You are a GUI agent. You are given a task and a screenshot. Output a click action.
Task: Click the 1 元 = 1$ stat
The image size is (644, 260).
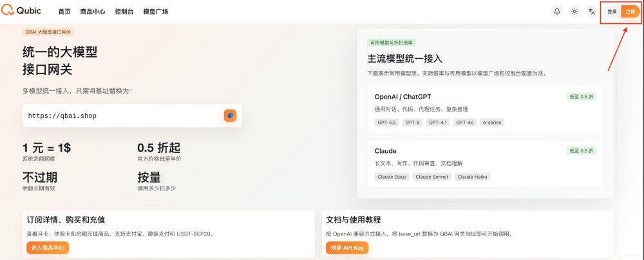point(47,148)
